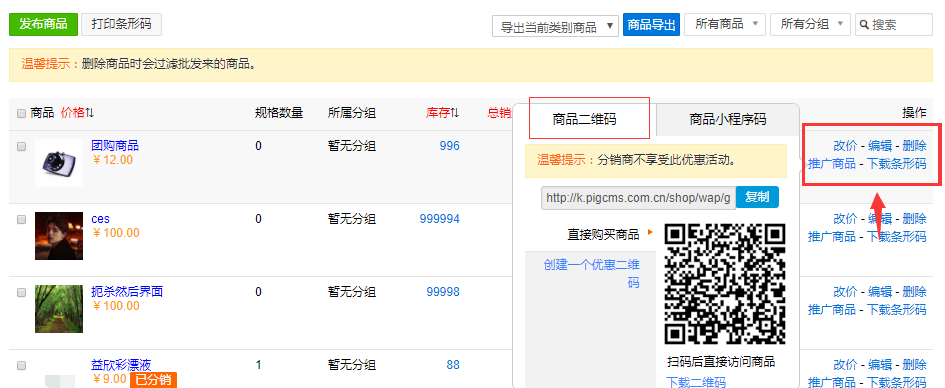Viewport: 945px width, 388px height.
Task: Click 改价 in the 团购商品 row
Action: (x=845, y=146)
